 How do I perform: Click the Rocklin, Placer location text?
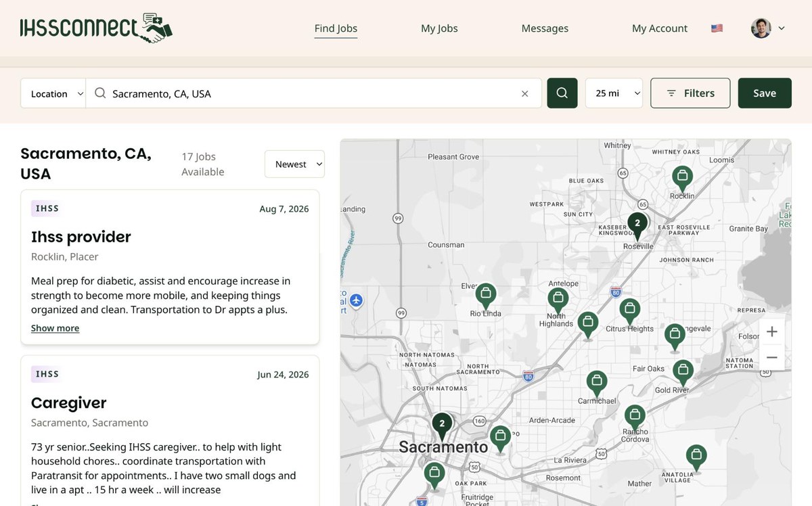click(65, 257)
